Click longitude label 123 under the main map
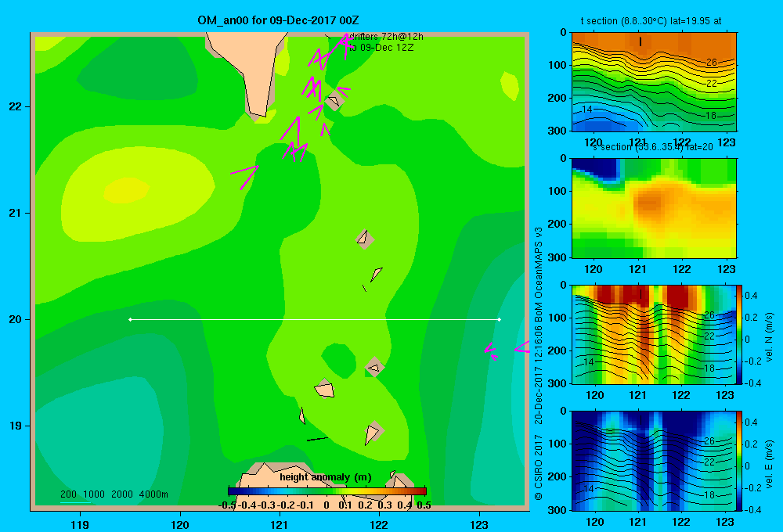 point(479,524)
